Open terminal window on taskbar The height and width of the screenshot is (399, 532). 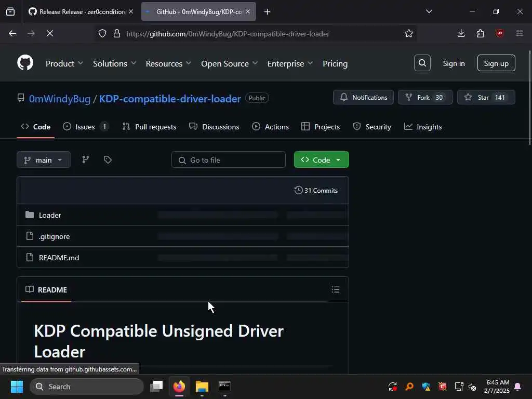pyautogui.click(x=224, y=387)
